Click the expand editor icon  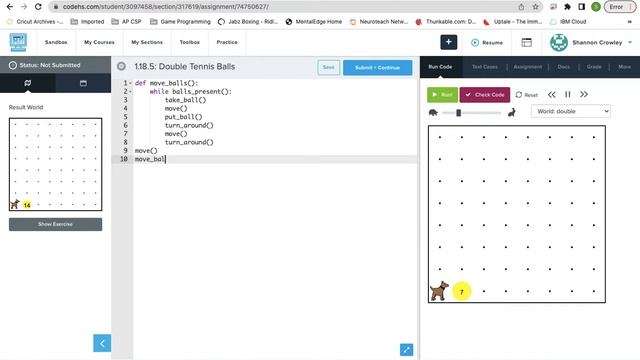coord(406,350)
